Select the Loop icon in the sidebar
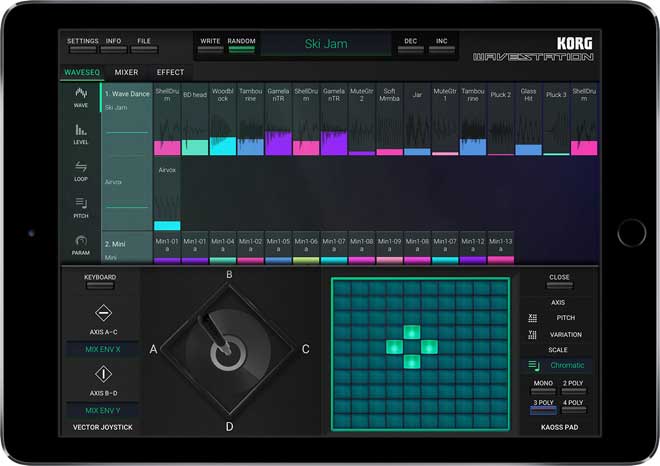This screenshot has width=660, height=466. click(80, 170)
